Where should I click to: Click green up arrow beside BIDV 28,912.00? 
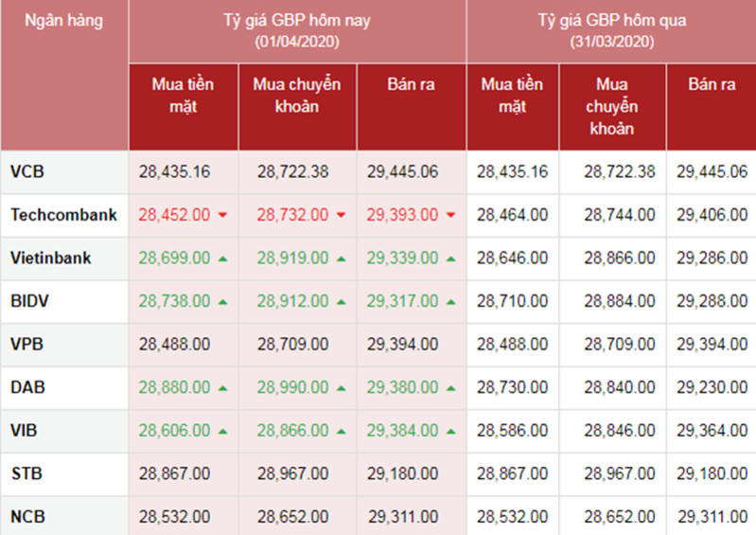(x=341, y=301)
